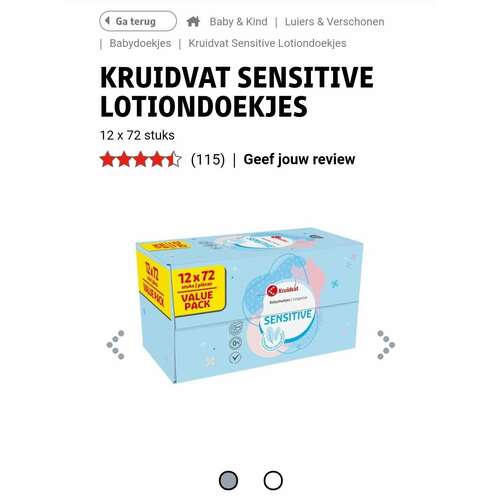Click the yellow 12 x 72 Value Pack label
Screen dimensions: 500x500
click(198, 290)
